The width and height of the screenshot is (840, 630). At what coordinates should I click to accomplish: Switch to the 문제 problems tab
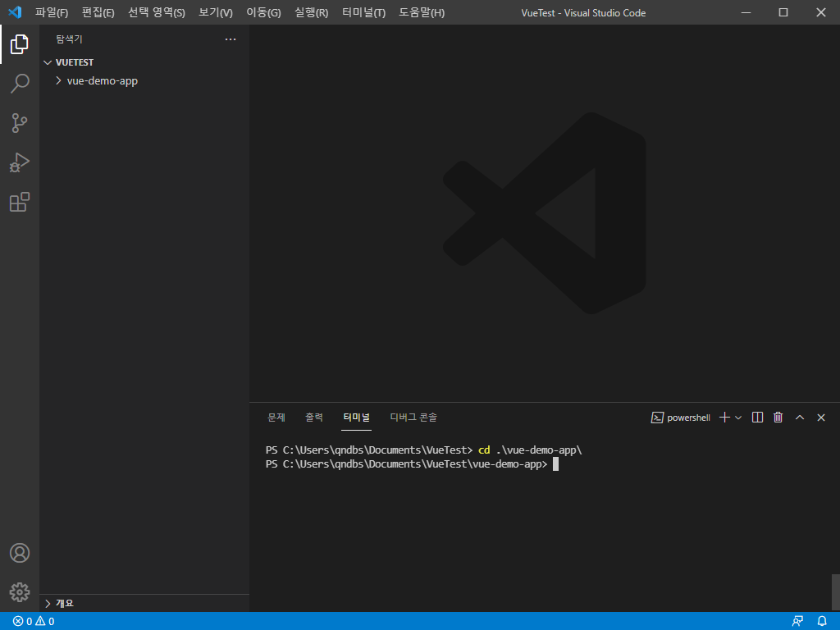(276, 418)
